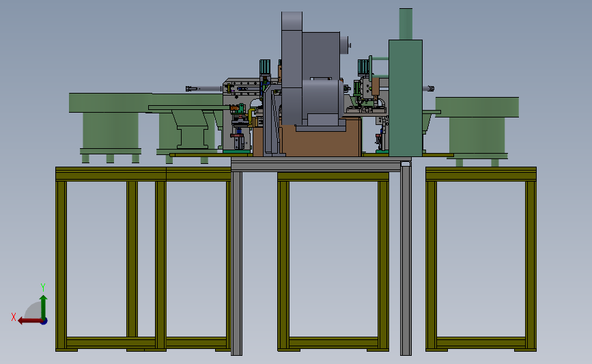This screenshot has height=364, width=592.
Task: Select the far-right green bowl feeder
Action: point(477,130)
